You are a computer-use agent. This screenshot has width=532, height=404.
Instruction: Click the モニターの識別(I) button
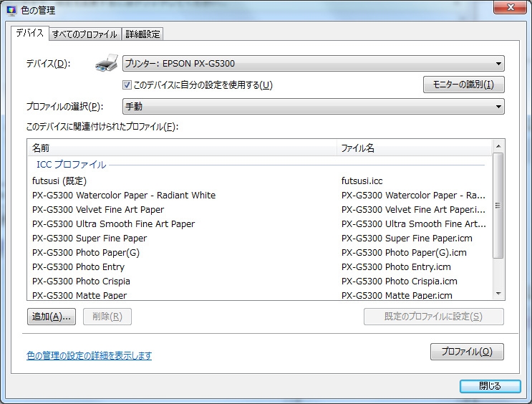(x=463, y=85)
